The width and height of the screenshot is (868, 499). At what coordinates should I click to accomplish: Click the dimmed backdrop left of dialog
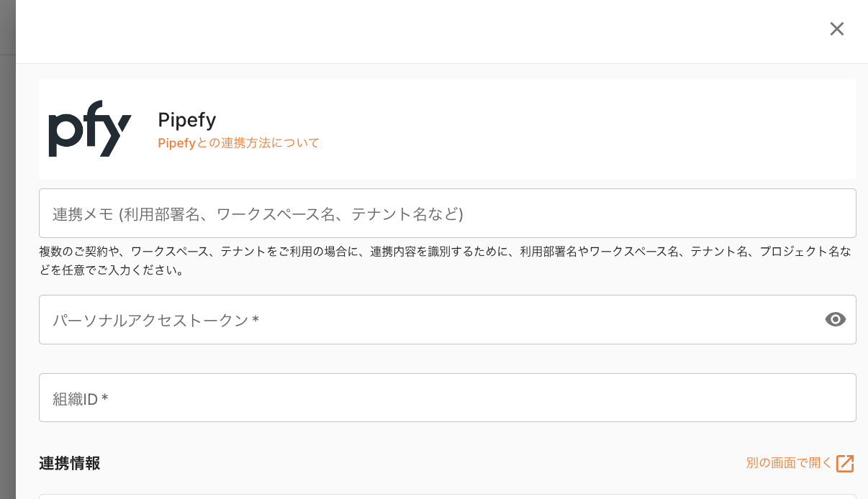[x=7, y=252]
